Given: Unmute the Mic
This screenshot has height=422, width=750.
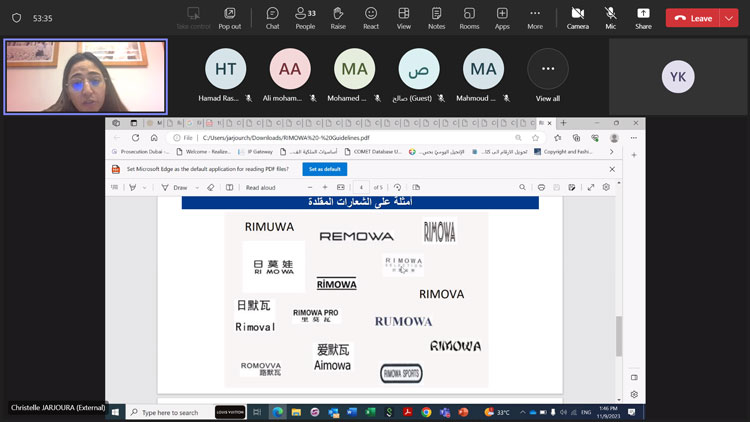Looking at the screenshot, I should coord(610,17).
